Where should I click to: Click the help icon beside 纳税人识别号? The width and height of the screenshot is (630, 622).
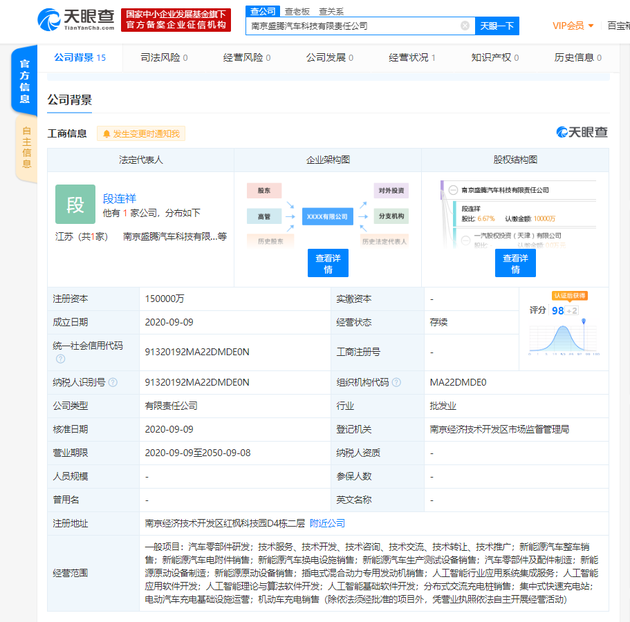[113, 383]
